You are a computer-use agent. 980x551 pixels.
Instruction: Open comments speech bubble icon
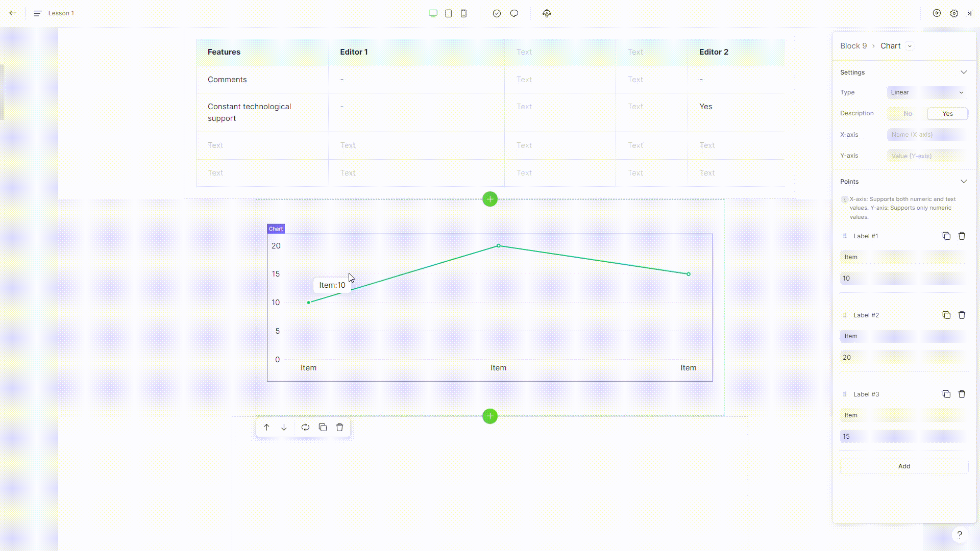click(x=514, y=13)
